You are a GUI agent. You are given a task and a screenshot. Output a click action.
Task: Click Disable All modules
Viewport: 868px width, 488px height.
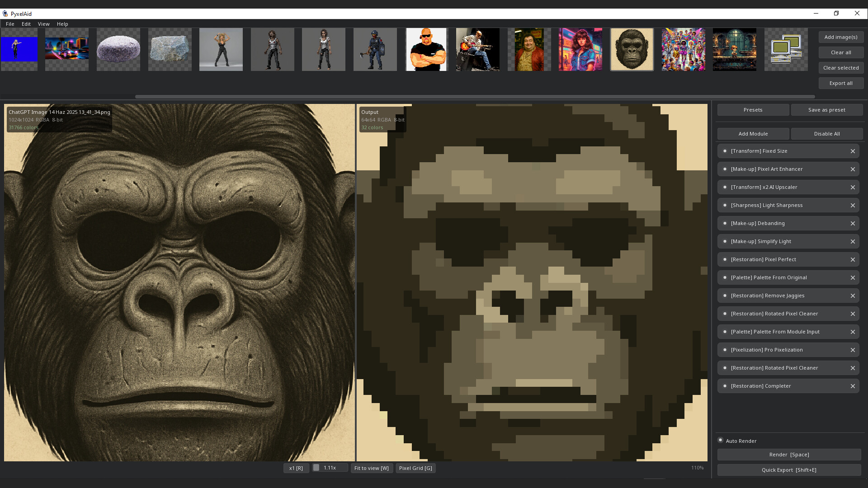pos(827,134)
